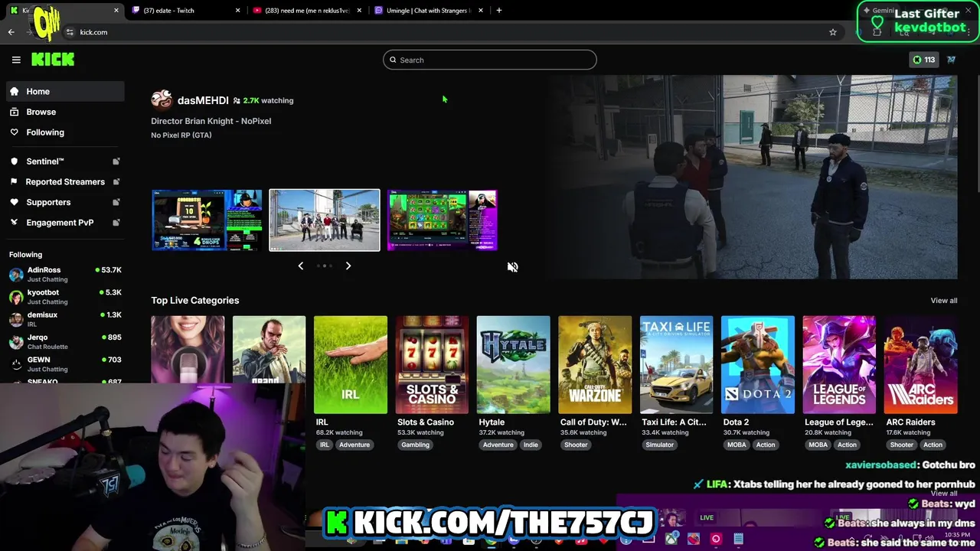The image size is (980, 551).
Task: Select first featured stream thumbnail
Action: [207, 220]
